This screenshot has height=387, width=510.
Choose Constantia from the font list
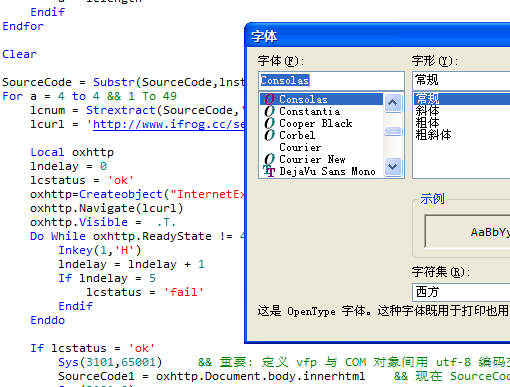click(x=309, y=111)
